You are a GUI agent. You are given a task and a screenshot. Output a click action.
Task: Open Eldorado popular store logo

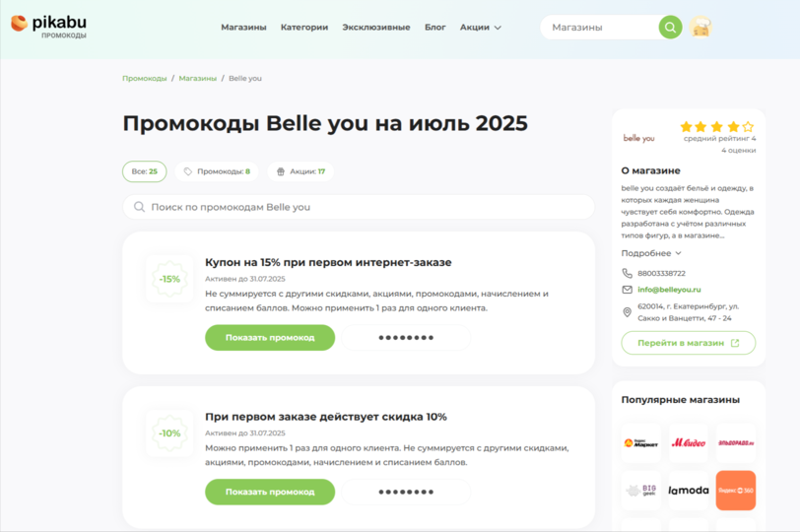coord(736,442)
